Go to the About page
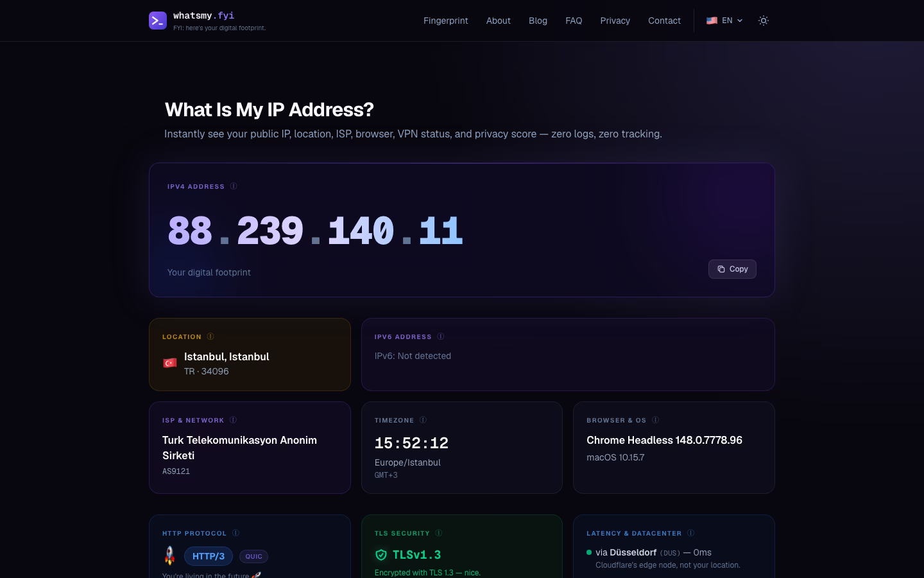 point(499,21)
